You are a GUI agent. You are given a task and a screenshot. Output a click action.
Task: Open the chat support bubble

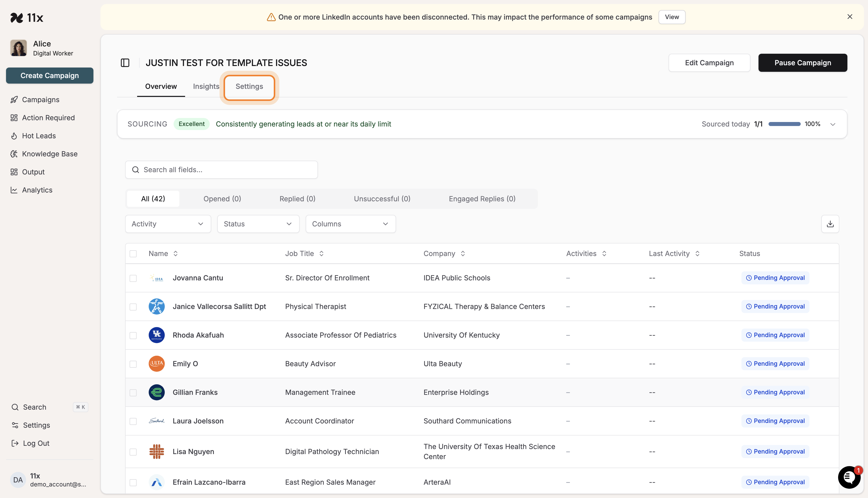pos(849,477)
